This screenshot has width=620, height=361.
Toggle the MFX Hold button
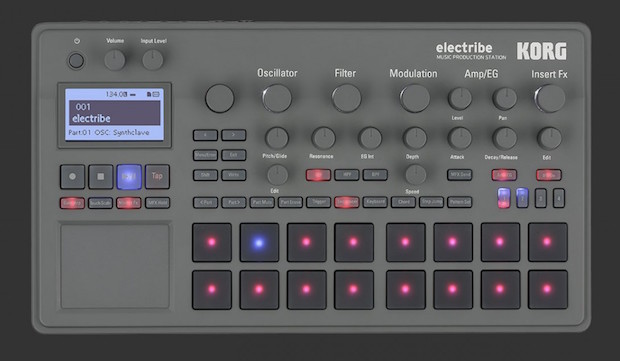[157, 203]
